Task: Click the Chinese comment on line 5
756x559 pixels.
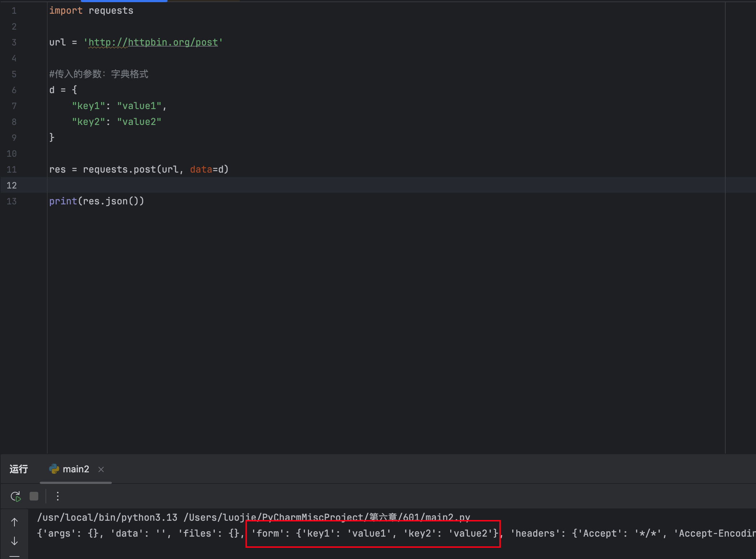Action: coord(99,74)
